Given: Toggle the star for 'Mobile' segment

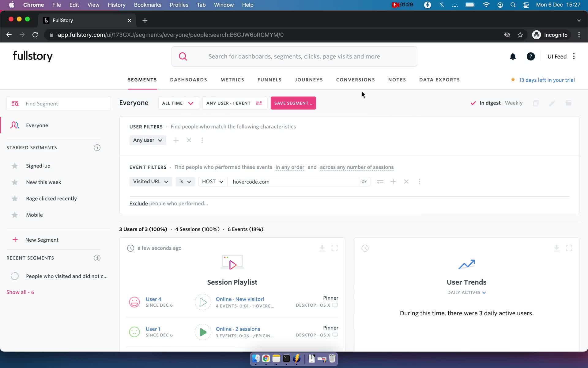Looking at the screenshot, I should pos(14,215).
